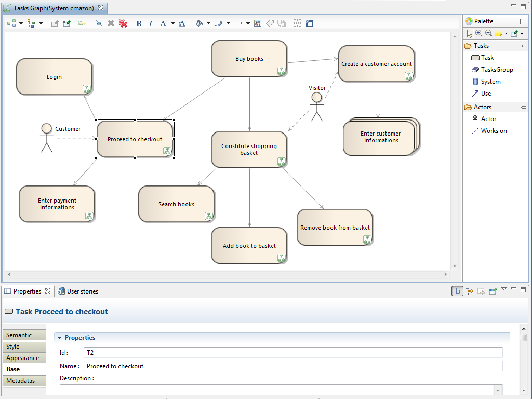Open the font color dropdown arrow
The height and width of the screenshot is (399, 532).
tap(172, 23)
